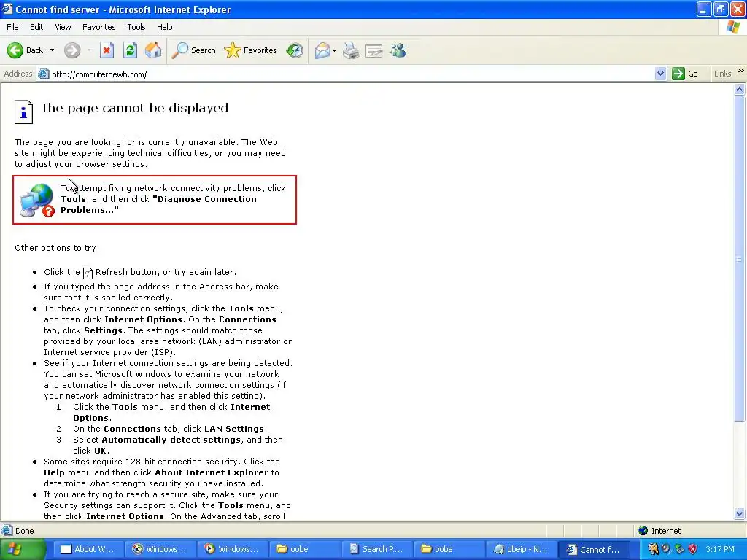The image size is (747, 560).
Task: Expand the address bar dropdown list
Action: point(660,74)
